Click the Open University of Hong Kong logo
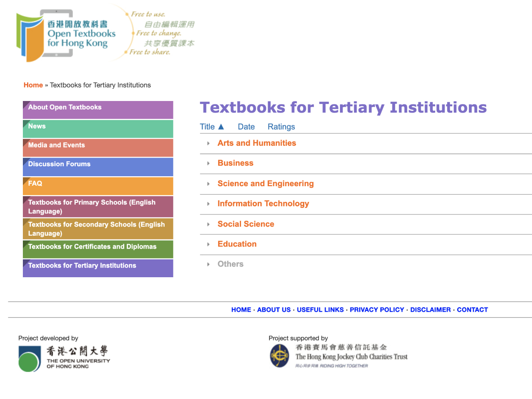The height and width of the screenshot is (399, 532). (64, 358)
